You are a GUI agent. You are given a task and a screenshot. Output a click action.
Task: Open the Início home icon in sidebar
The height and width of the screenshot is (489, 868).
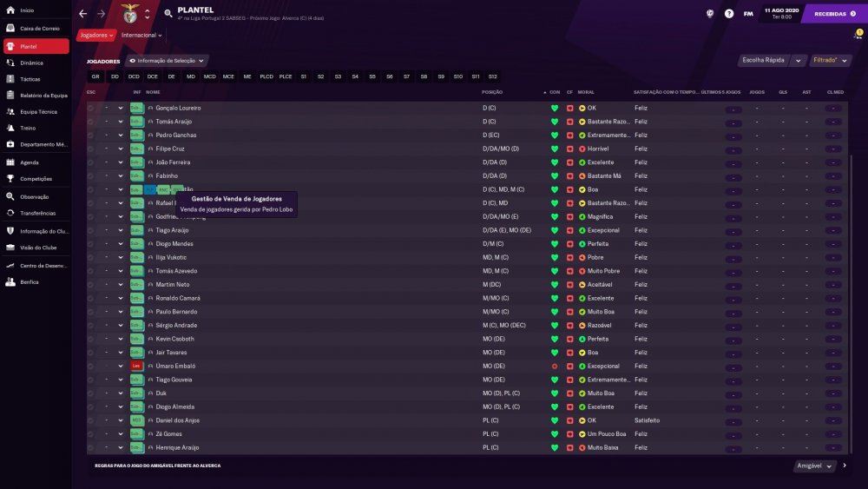point(10,10)
